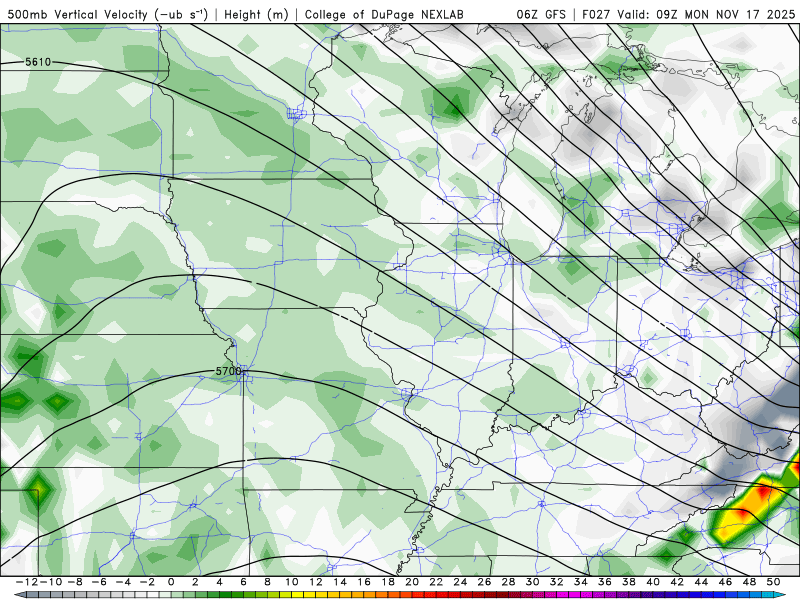Click the 46 value on color scale
Image resolution: width=800 pixels, height=600 pixels.
(x=725, y=582)
